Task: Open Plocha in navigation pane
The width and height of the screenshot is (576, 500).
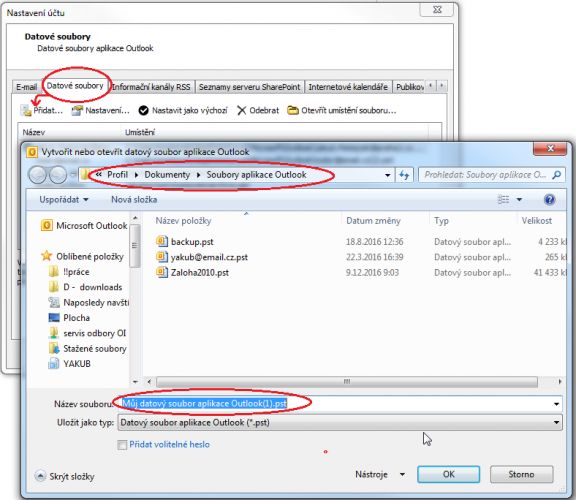Action: [x=69, y=318]
